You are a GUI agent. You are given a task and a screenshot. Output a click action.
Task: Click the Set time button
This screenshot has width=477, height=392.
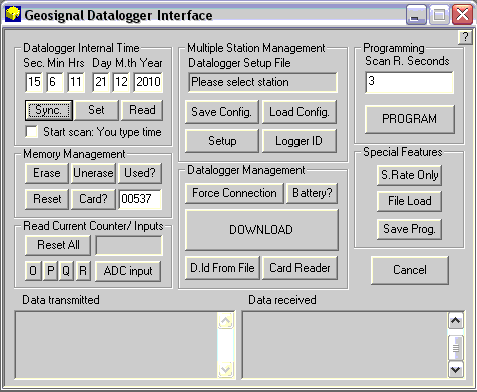point(96,110)
